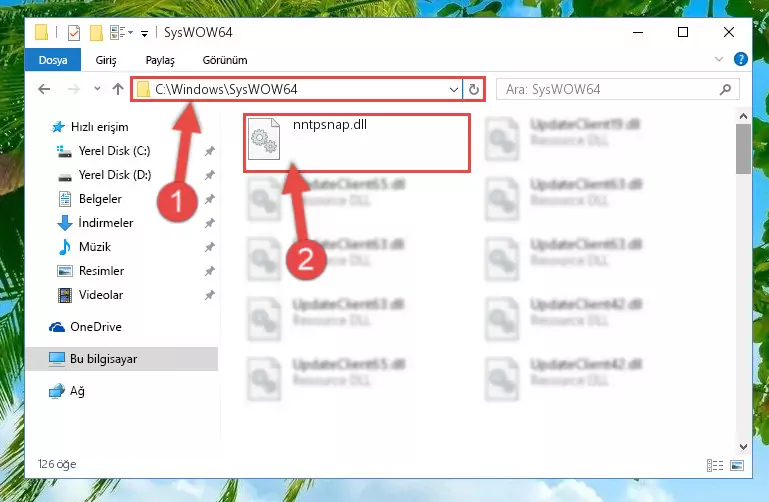The width and height of the screenshot is (769, 502).
Task: Switch to large icons view in status bar
Action: (x=737, y=465)
